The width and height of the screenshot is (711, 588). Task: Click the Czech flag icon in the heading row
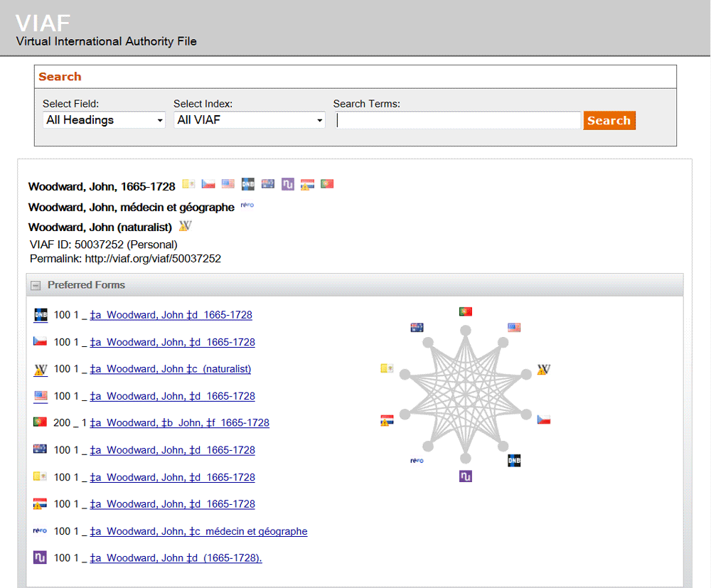click(208, 183)
